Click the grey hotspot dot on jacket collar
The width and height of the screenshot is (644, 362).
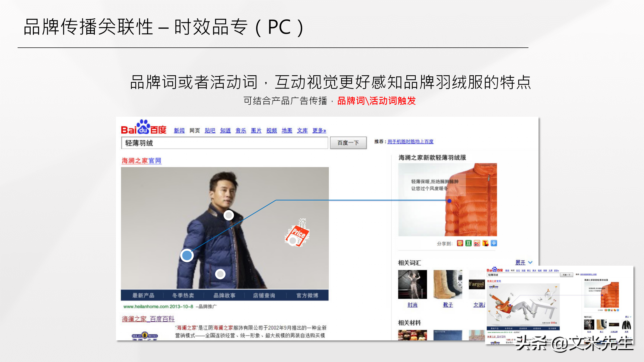pyautogui.click(x=228, y=215)
